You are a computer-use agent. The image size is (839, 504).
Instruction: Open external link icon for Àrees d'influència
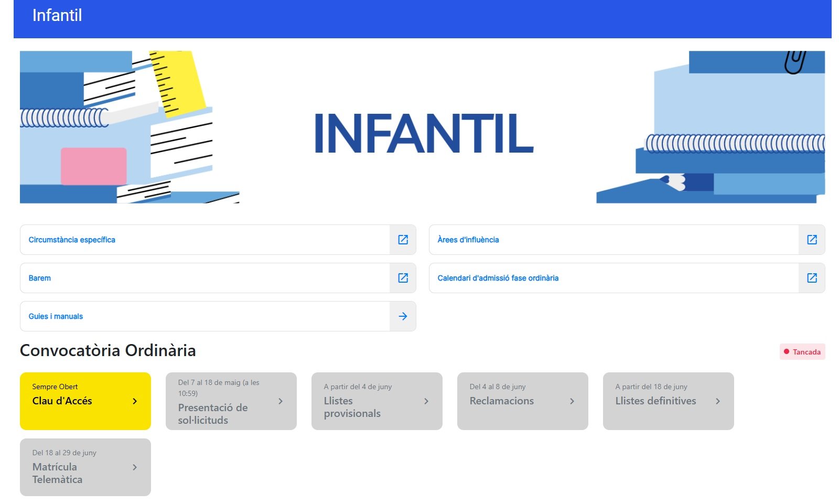coord(812,240)
